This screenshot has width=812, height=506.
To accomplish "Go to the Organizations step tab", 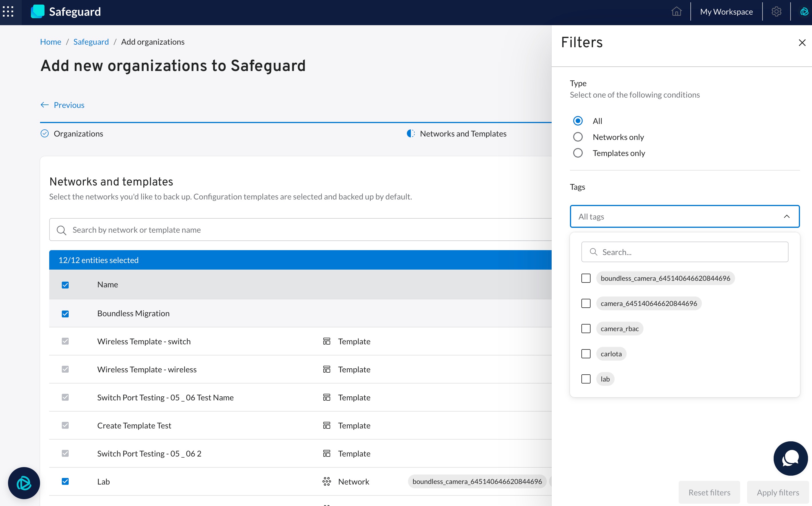I will tap(78, 134).
